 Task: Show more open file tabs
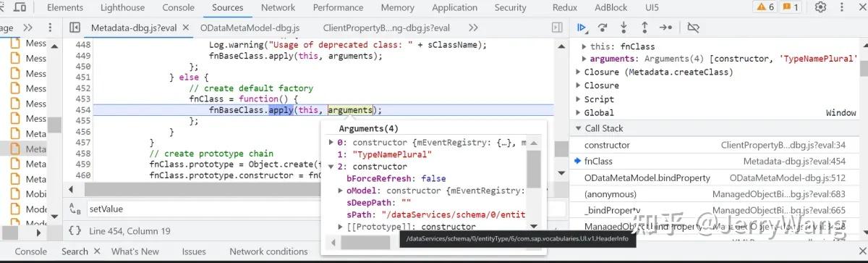coord(473,28)
